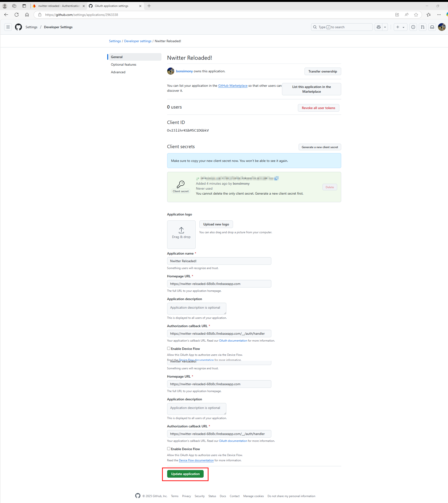448x503 pixels.
Task: Open the browser Apps grid icon in address bar
Action: tap(397, 15)
